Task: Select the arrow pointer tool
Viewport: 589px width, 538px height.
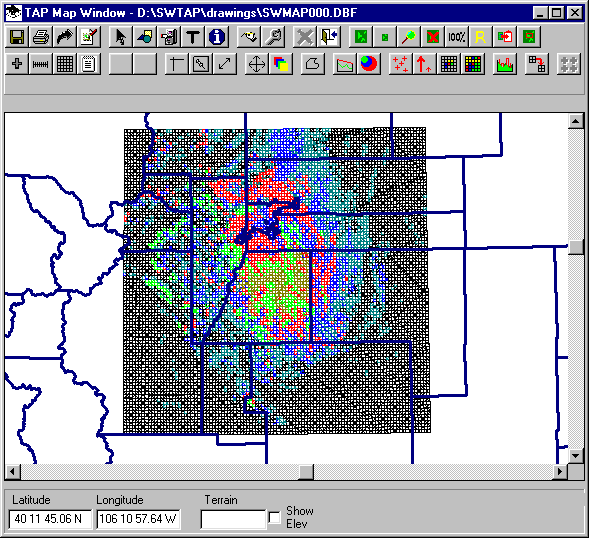Action: click(x=121, y=37)
